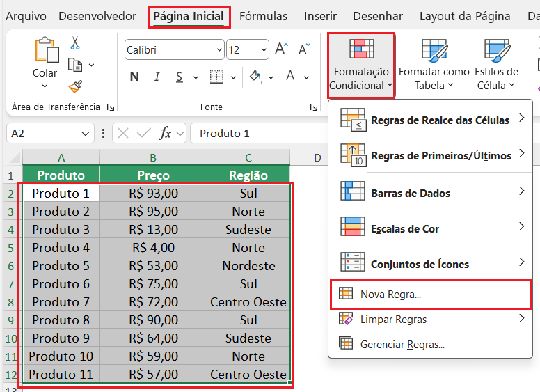Toggle bold (N) formatting
This screenshot has width=540, height=392.
click(x=134, y=77)
